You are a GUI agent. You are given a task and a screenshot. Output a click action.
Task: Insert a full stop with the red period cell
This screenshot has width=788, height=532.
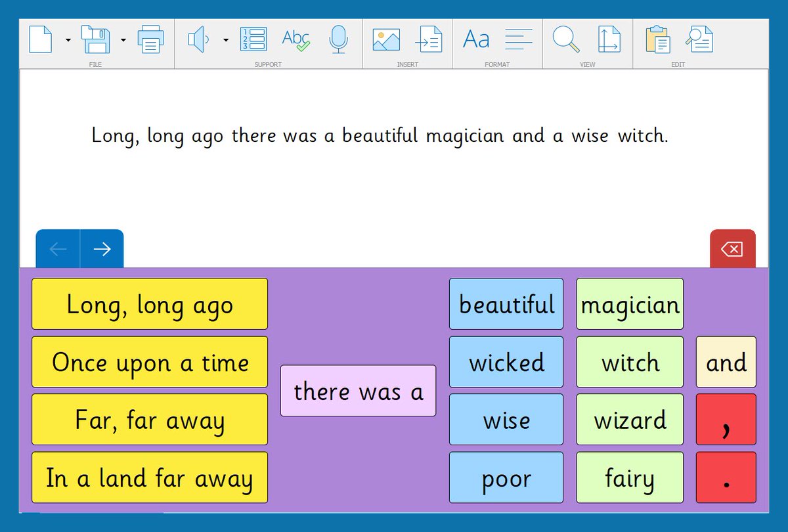point(726,477)
